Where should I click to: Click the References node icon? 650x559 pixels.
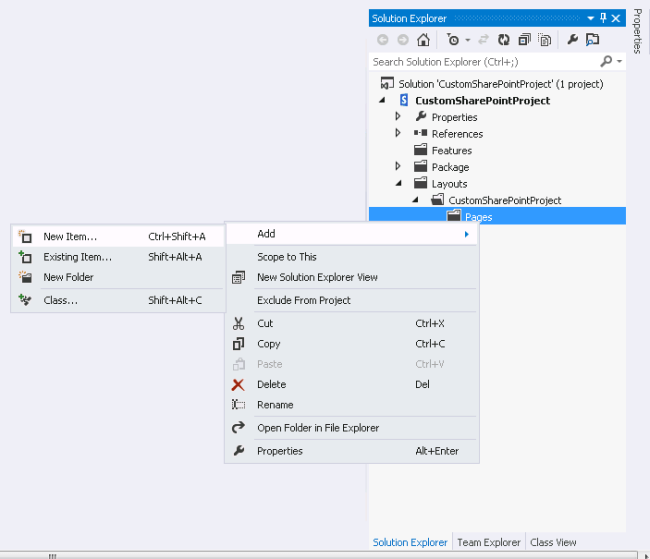coord(420,133)
